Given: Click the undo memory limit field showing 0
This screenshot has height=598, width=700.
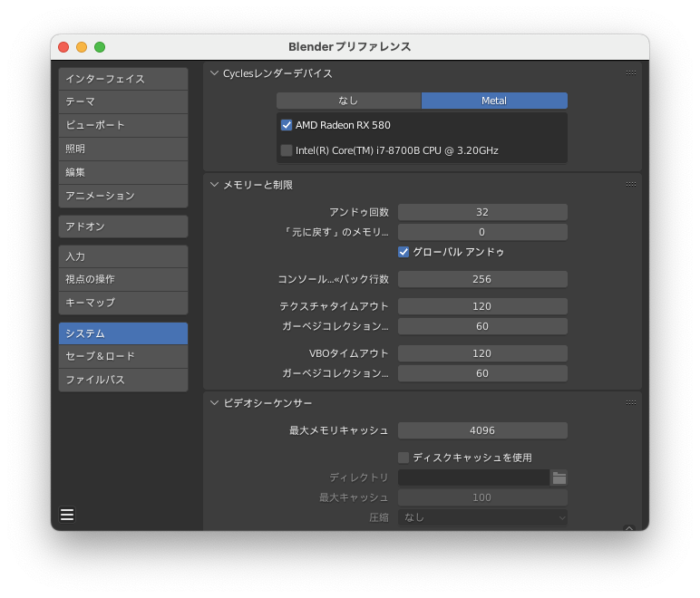Looking at the screenshot, I should (482, 232).
